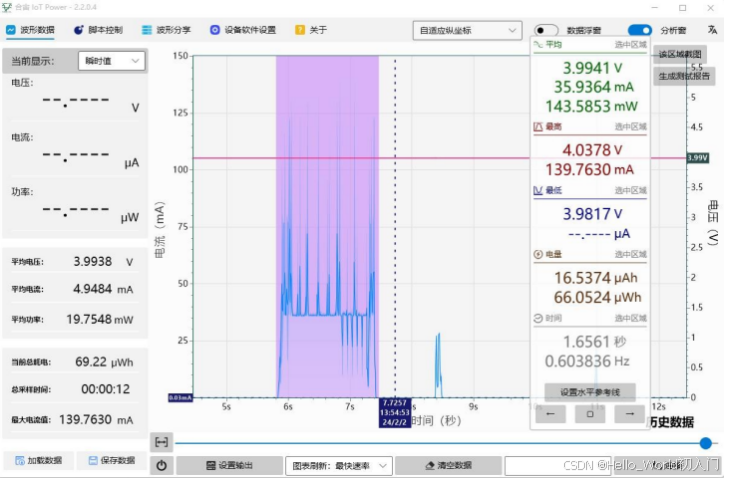Click the 4.0378 V maximum voltage value
This screenshot has height=478, width=732.
(592, 150)
